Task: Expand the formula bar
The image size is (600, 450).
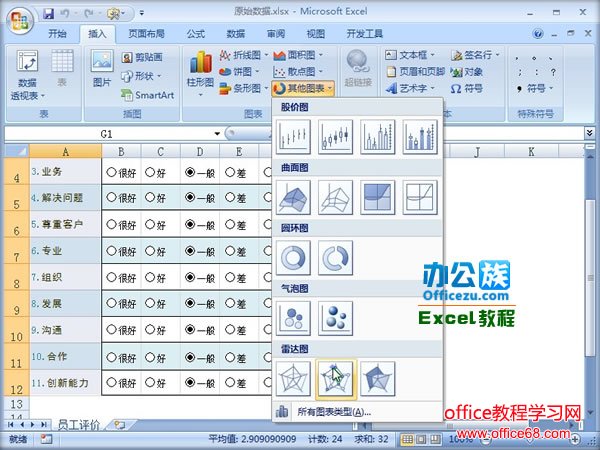Action: [x=589, y=133]
